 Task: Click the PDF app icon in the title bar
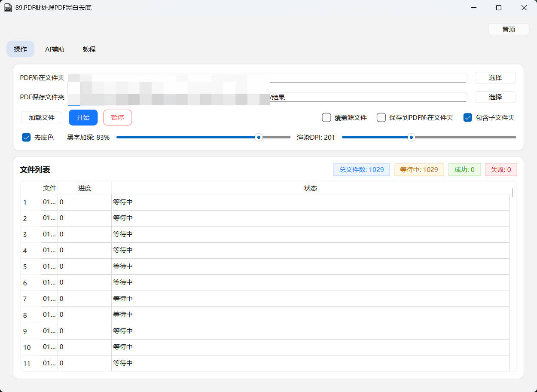tap(8, 7)
